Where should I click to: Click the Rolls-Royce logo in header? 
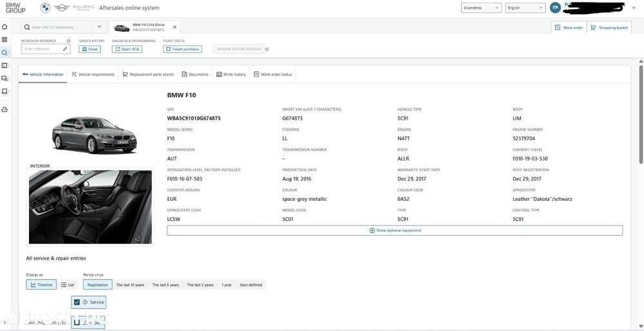(83, 7)
